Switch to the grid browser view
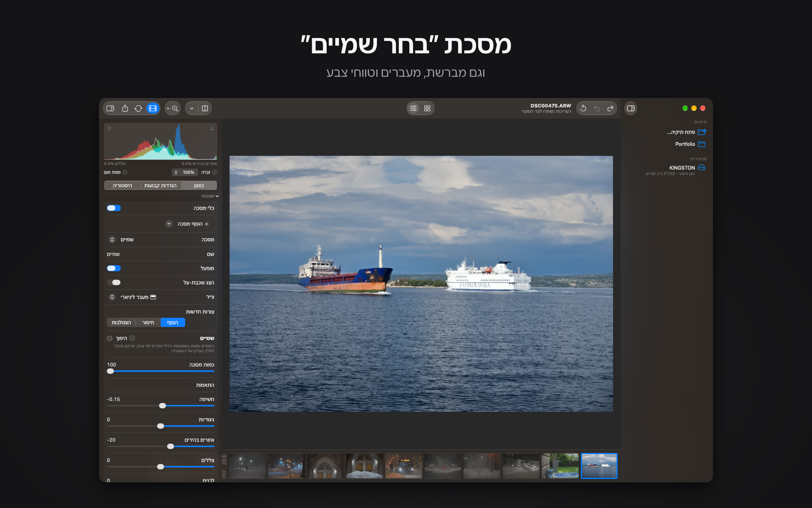 point(427,108)
